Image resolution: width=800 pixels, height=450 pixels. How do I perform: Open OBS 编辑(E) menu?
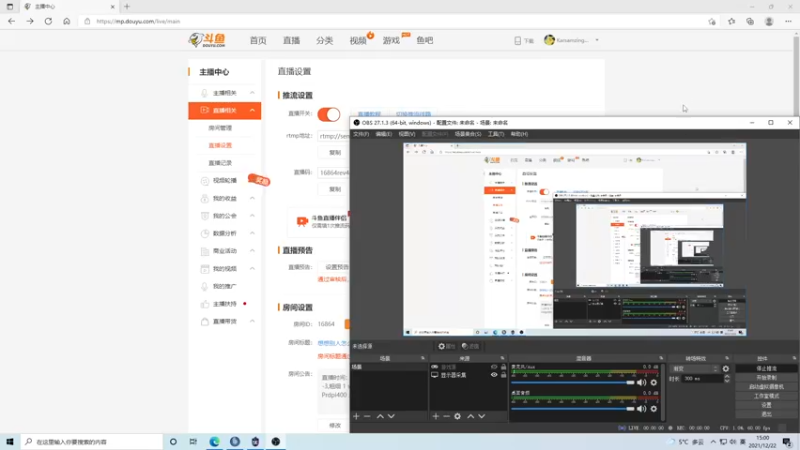pyautogui.click(x=384, y=134)
